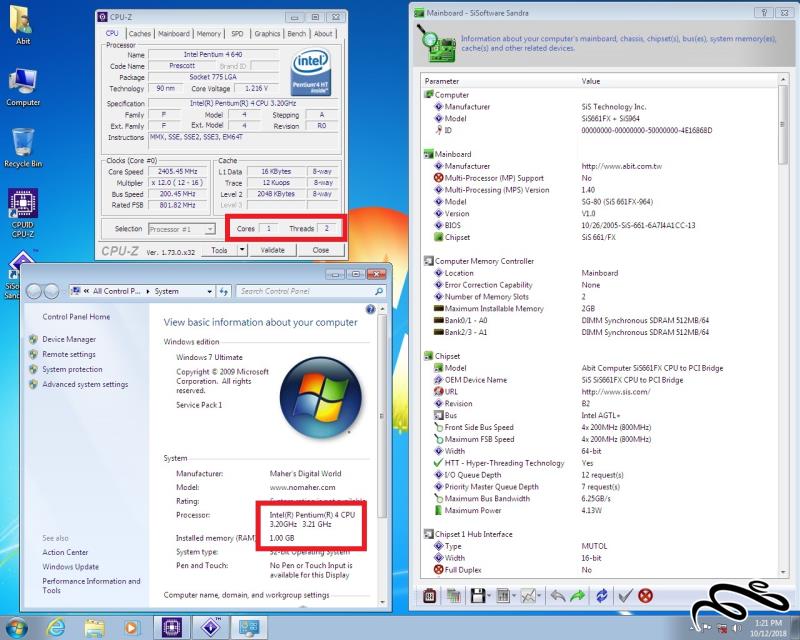Click the refresh button beside the address bar
This screenshot has height=640, width=800.
point(223,291)
